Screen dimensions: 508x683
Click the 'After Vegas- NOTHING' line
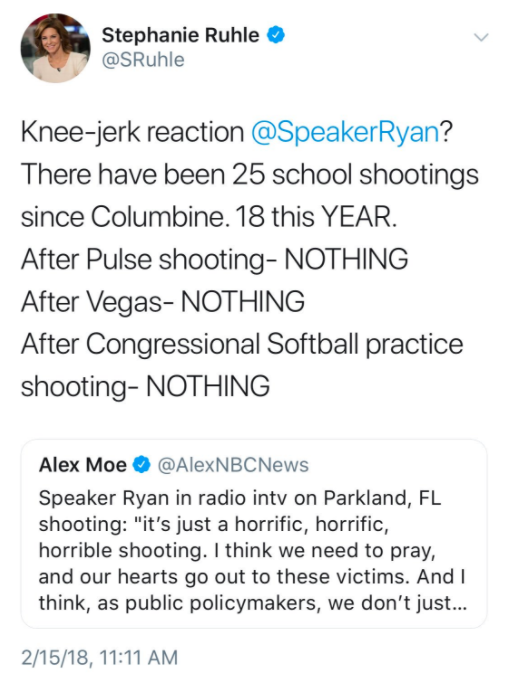(x=163, y=301)
